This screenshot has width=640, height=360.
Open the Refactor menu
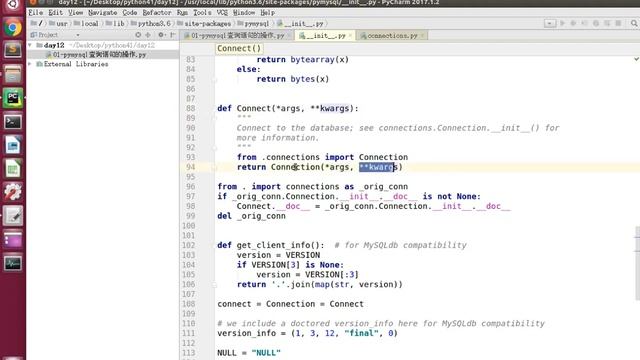point(157,13)
